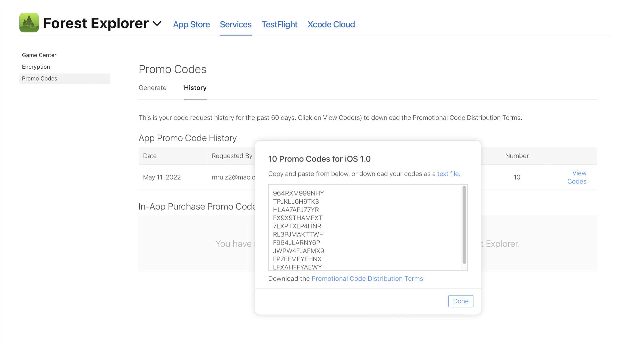Click the promo codes list scrollbar
Image resolution: width=644 pixels, height=346 pixels.
pyautogui.click(x=464, y=225)
